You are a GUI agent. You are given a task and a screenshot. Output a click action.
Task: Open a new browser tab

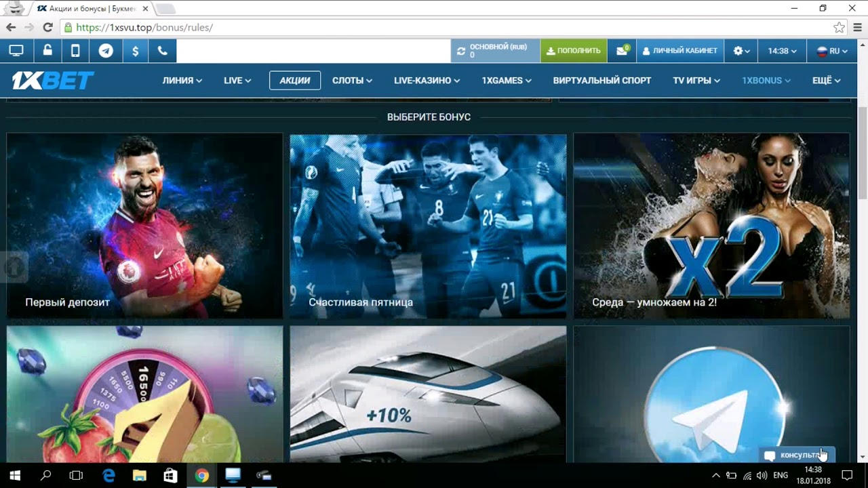point(165,9)
